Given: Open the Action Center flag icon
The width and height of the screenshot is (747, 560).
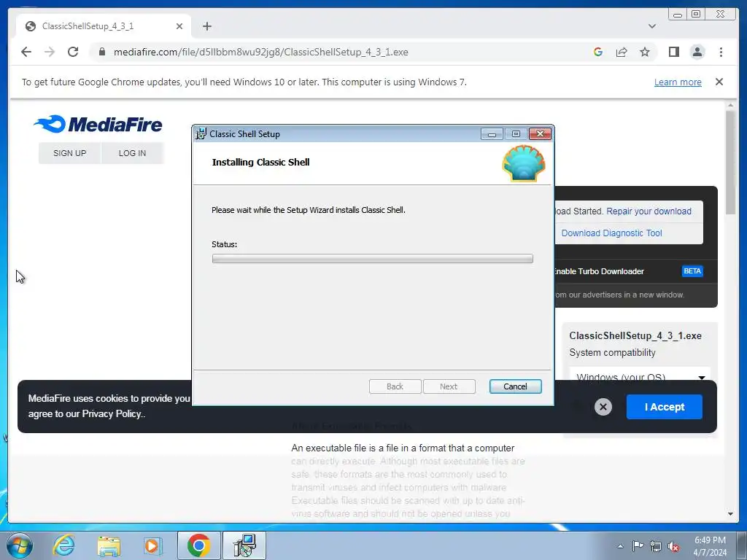Looking at the screenshot, I should [638, 546].
